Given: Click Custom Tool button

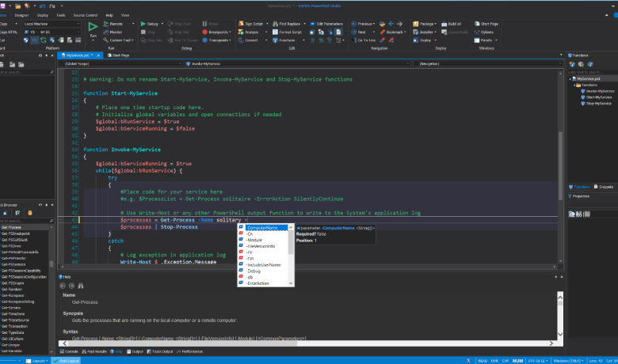Looking at the screenshot, I should click(x=118, y=40).
